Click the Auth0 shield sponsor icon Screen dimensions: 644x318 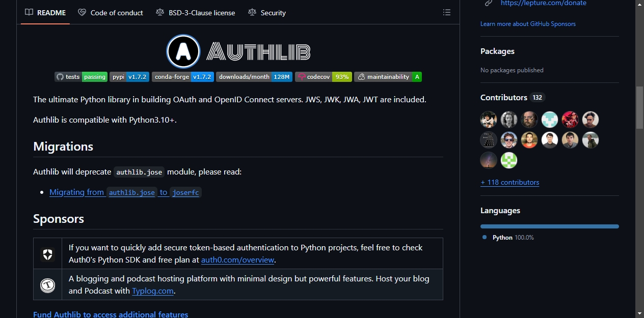[x=48, y=255]
